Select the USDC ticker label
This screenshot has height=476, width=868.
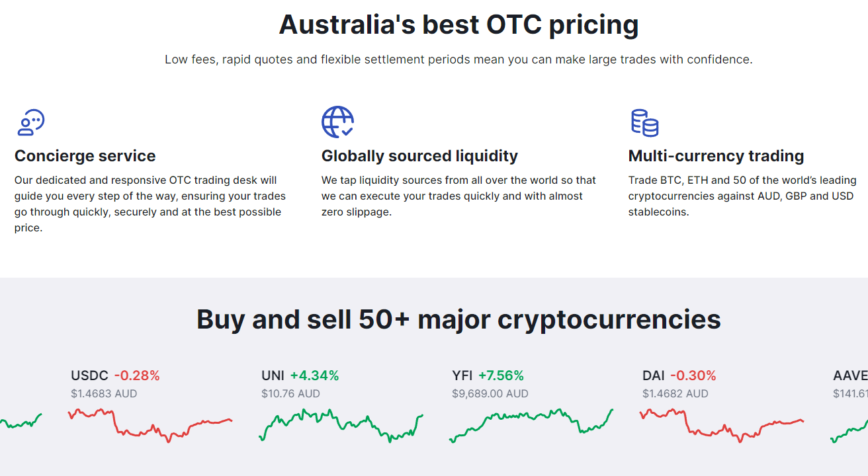89,376
